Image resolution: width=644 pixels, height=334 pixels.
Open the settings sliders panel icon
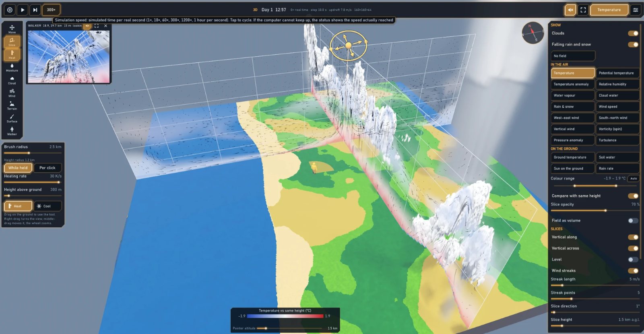(x=636, y=10)
